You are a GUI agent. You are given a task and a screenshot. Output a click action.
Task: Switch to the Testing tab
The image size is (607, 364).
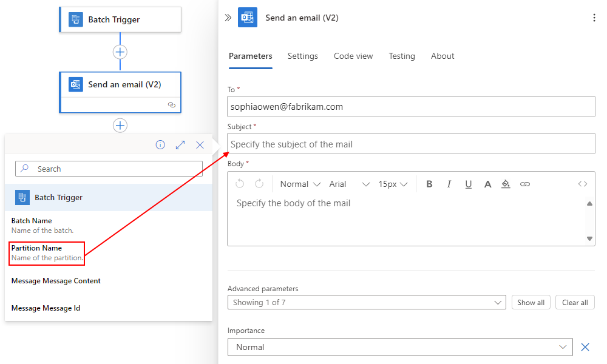(402, 56)
